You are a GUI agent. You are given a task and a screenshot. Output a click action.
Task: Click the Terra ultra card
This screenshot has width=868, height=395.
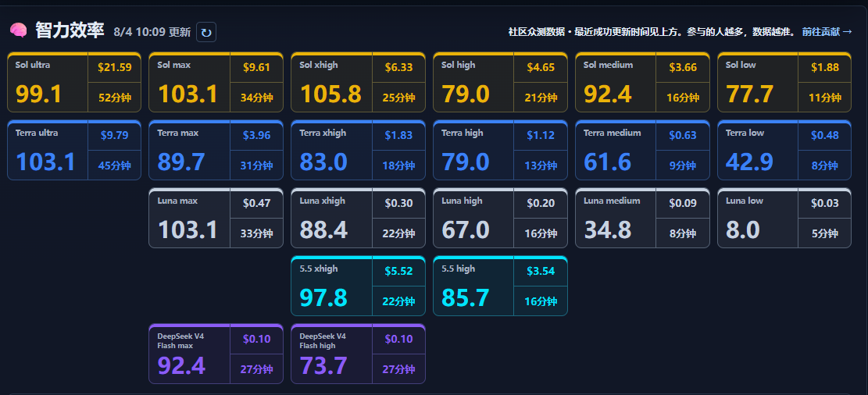click(x=74, y=151)
